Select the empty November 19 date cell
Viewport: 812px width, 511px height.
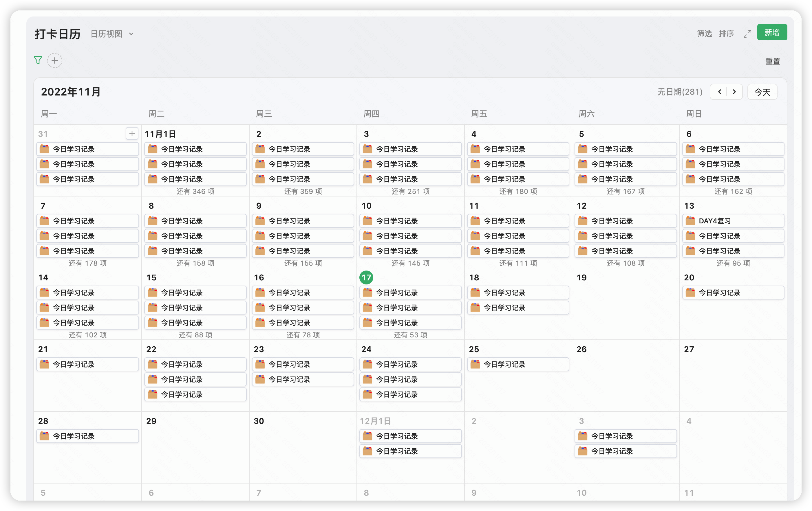click(626, 304)
